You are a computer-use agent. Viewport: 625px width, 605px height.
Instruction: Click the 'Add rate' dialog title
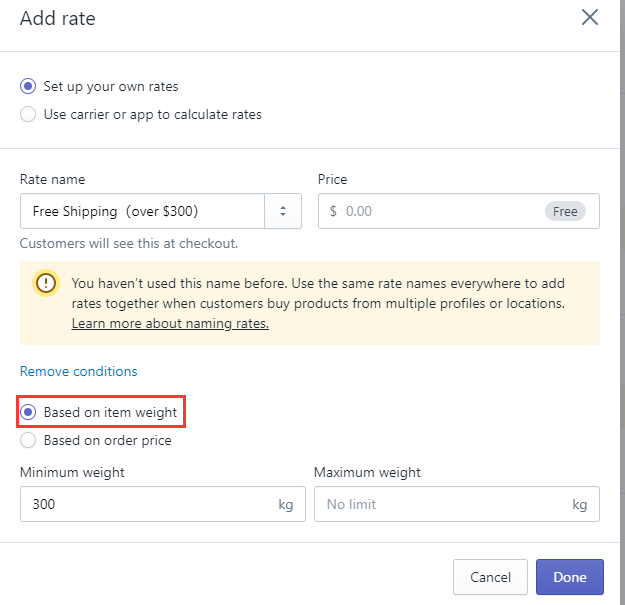click(58, 17)
